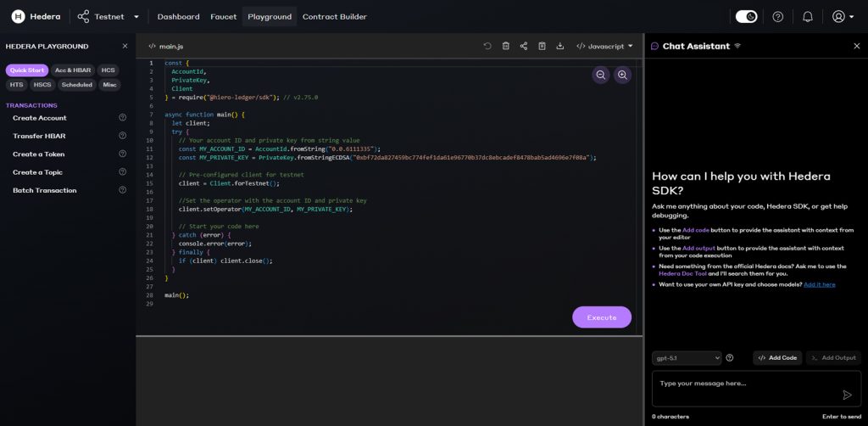
Task: Close the Chat Assistant panel
Action: coord(857,46)
